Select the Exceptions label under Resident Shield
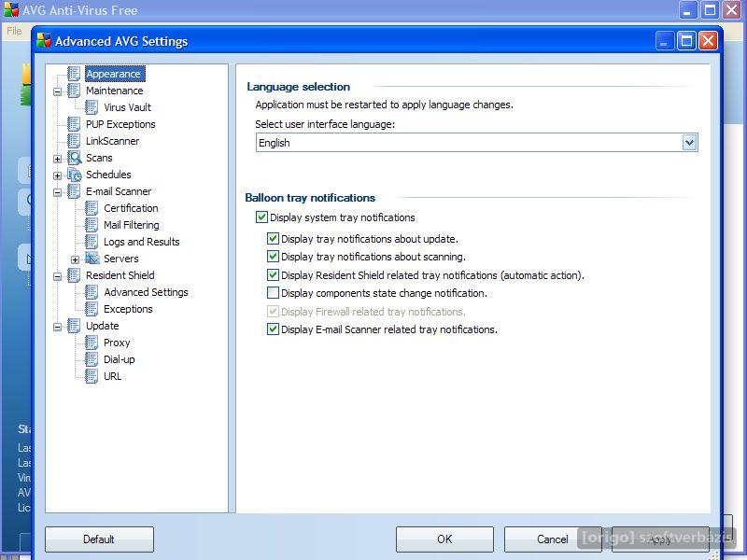This screenshot has height=560, width=747. click(128, 309)
